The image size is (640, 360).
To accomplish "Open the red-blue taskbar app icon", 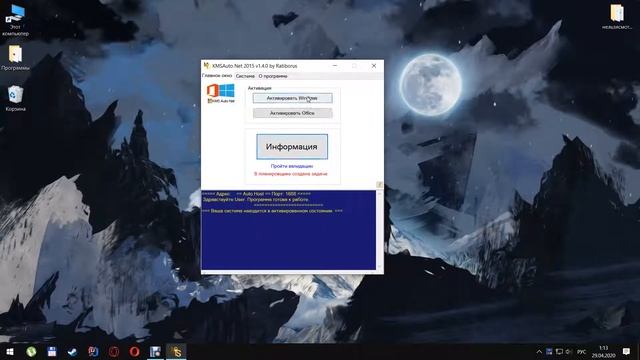I will click(93, 351).
